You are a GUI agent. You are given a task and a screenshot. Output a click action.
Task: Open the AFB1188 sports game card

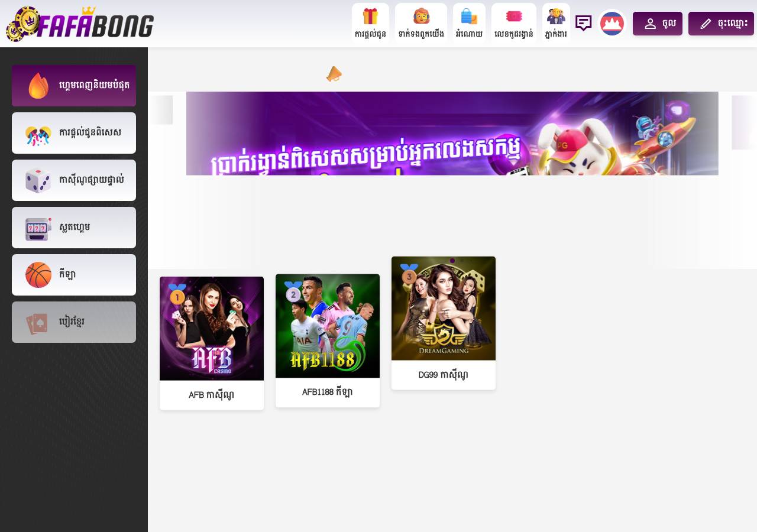[x=328, y=340]
